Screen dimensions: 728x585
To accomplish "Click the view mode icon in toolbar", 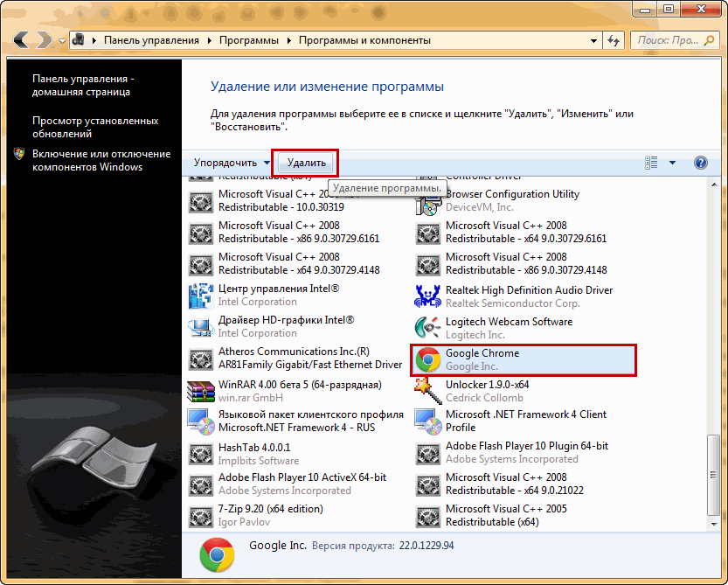I will 651,163.
